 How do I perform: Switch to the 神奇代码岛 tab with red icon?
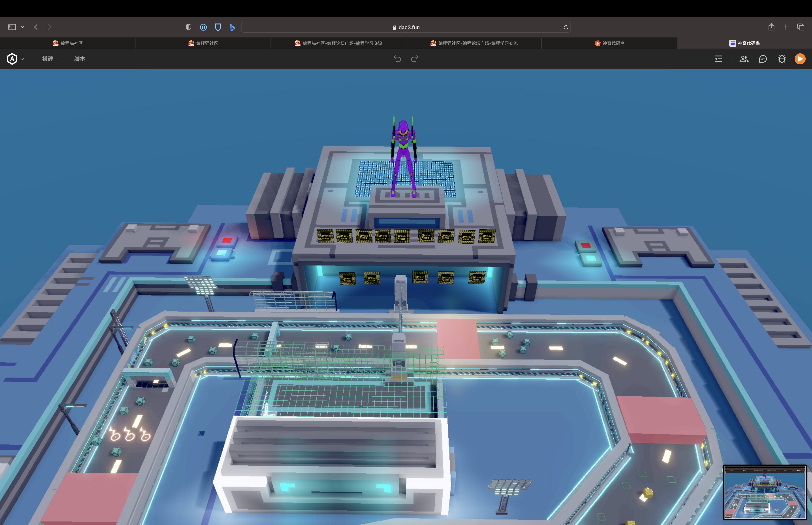(x=609, y=43)
